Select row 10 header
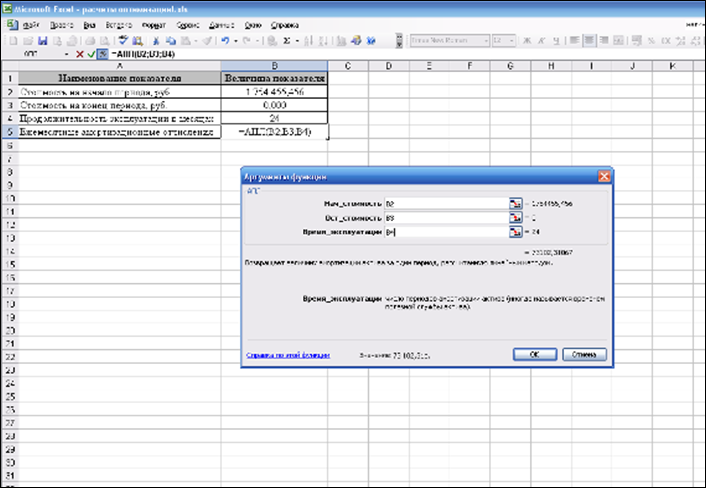 click(x=10, y=198)
